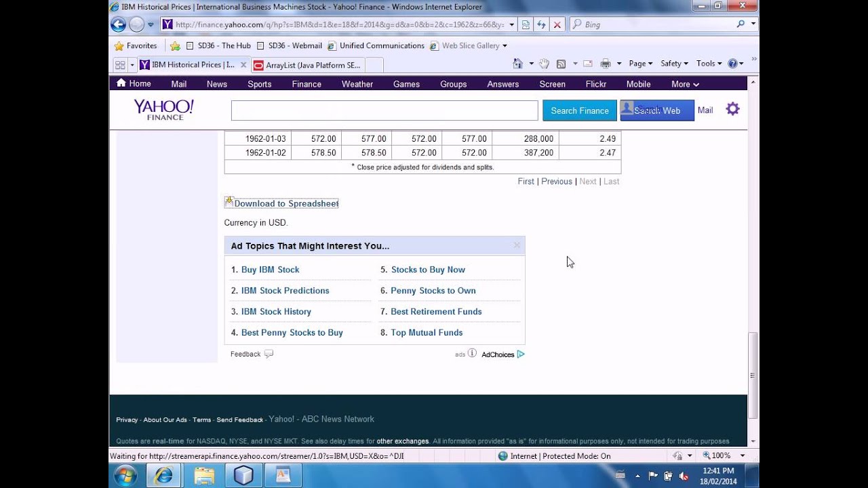Click the RSS feeds icon

[x=561, y=64]
